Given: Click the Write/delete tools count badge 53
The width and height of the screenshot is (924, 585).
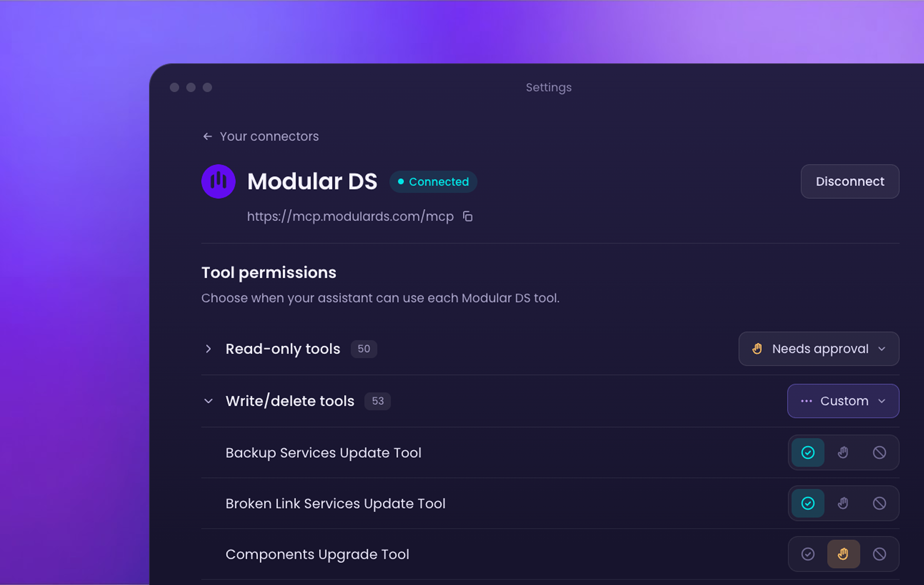Looking at the screenshot, I should (378, 401).
